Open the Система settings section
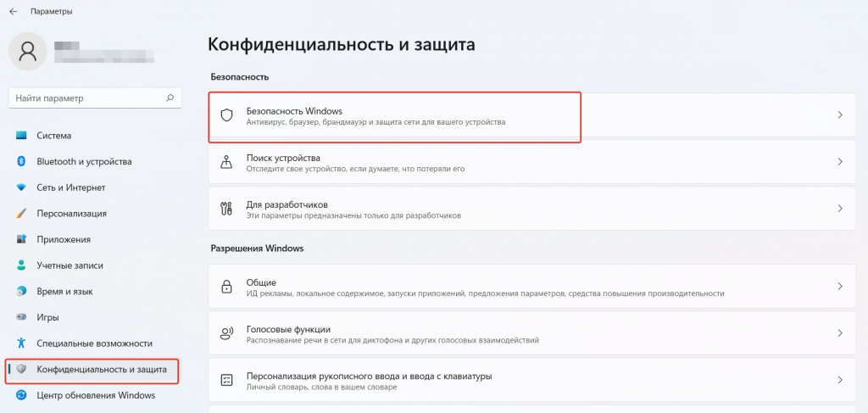 [x=93, y=136]
